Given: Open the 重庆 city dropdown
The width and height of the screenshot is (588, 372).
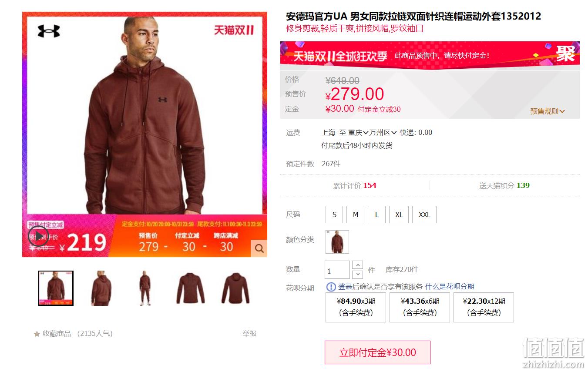Looking at the screenshot, I should coord(358,133).
